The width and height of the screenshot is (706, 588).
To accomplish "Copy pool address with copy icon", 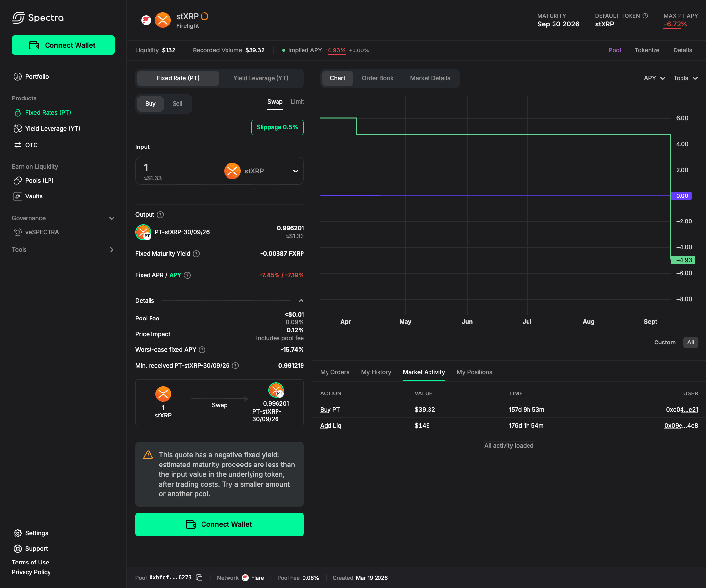I will tap(199, 578).
